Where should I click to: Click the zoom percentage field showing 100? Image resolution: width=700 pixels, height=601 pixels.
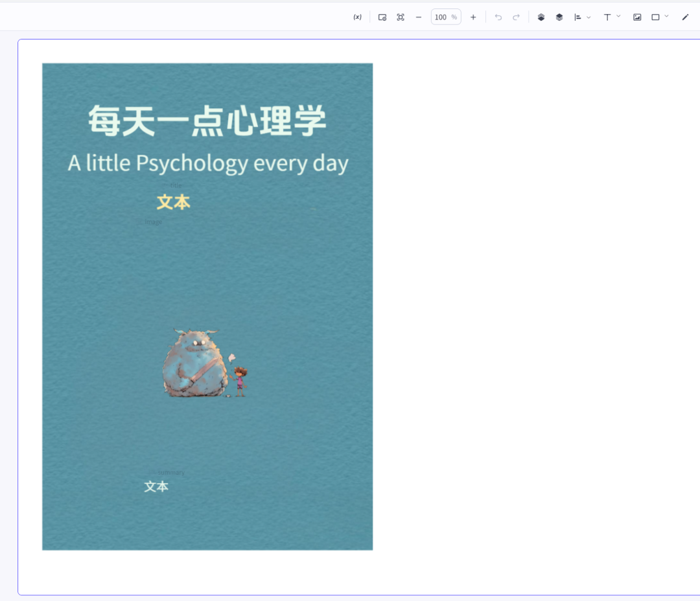(446, 17)
